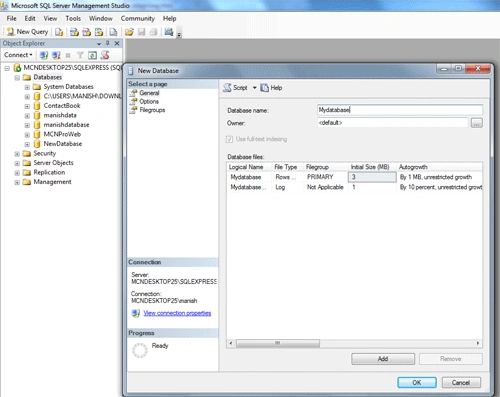Open the Window menu
Image resolution: width=500 pixels, height=397 pixels.
pos(100,18)
